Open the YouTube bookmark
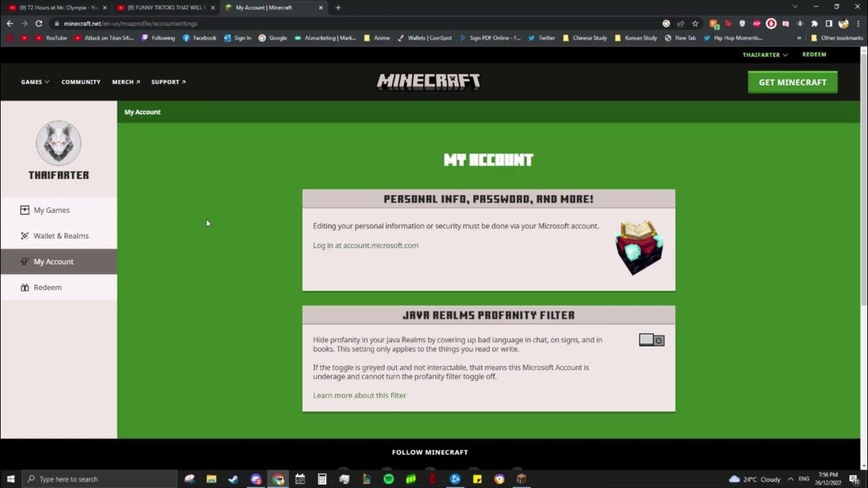This screenshot has height=488, width=868. 51,38
